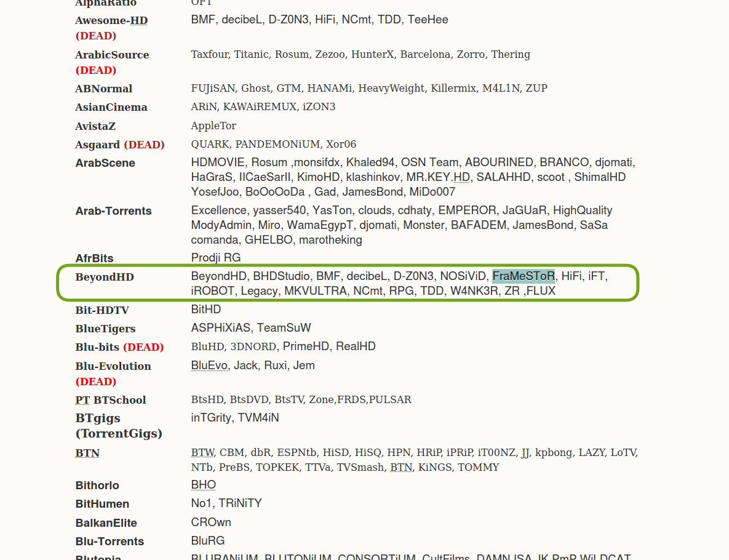Viewport: 729px width, 560px height.
Task: Select the BoOoOoDa group name
Action: coord(275,192)
